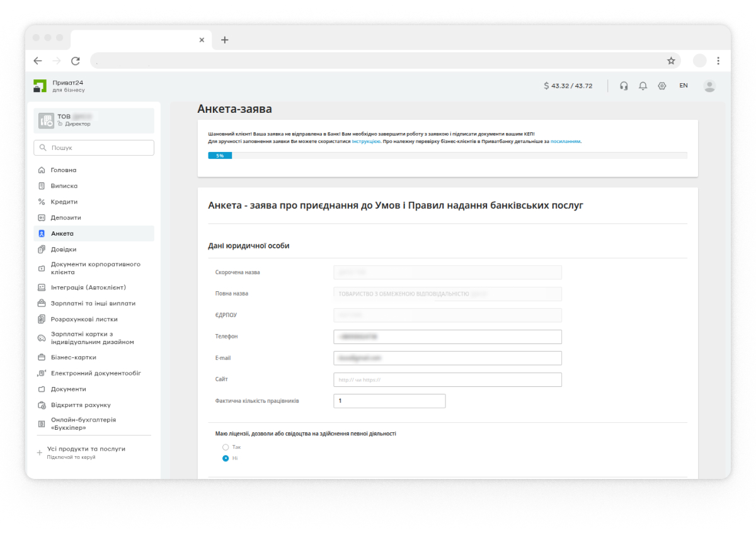The width and height of the screenshot is (756, 542).
Task: Open the notifications bell
Action: [x=643, y=86]
